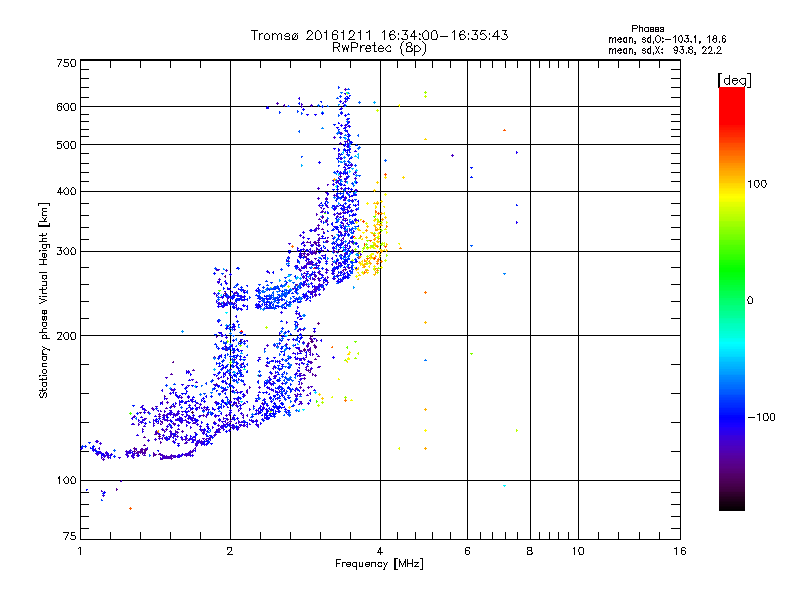Click the '200' y-axis tick label
800x600 pixels.
[66, 336]
